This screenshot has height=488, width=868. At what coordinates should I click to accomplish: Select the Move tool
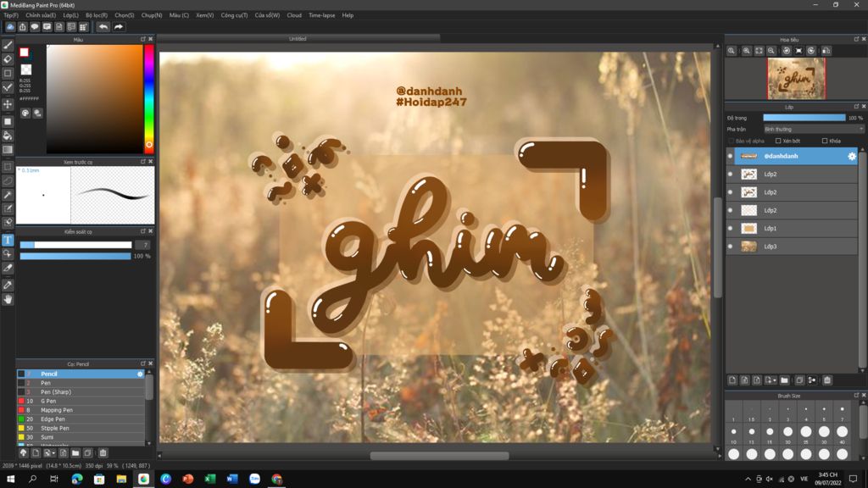pos(8,104)
